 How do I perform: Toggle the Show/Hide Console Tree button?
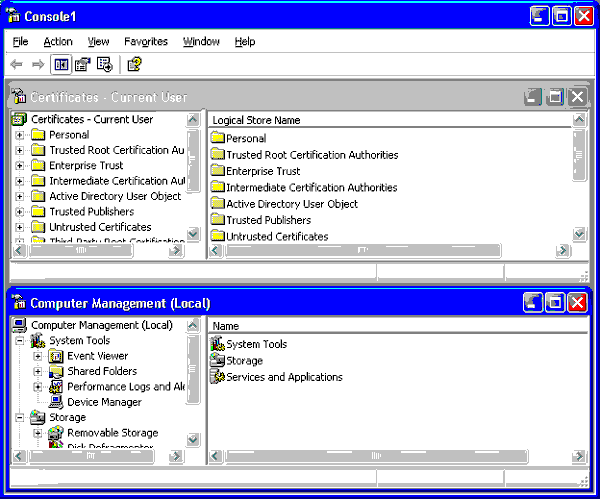point(61,64)
